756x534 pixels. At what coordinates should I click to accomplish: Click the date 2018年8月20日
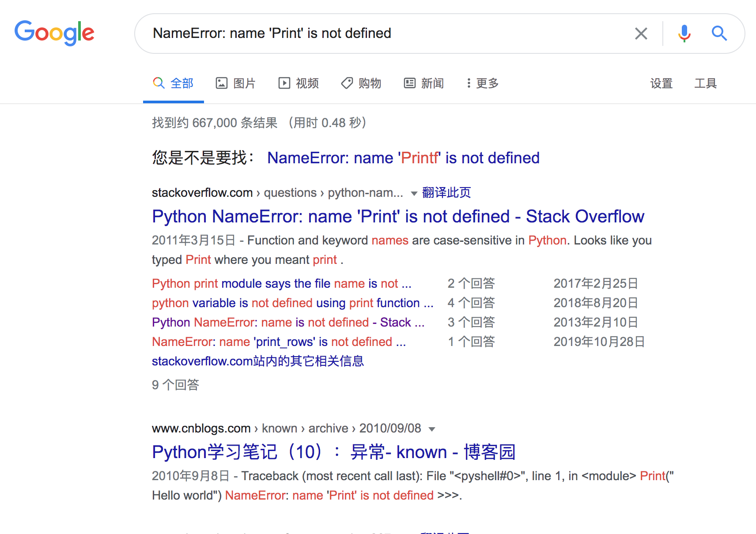(x=596, y=303)
